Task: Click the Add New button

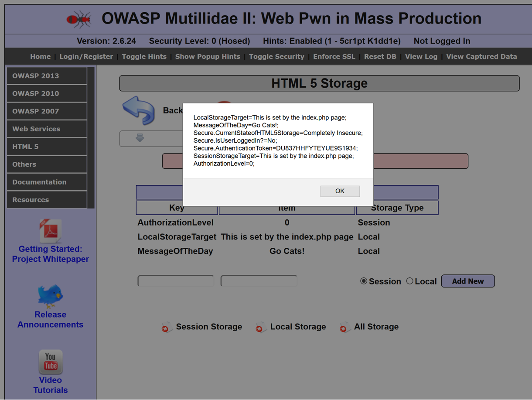Action: click(468, 281)
